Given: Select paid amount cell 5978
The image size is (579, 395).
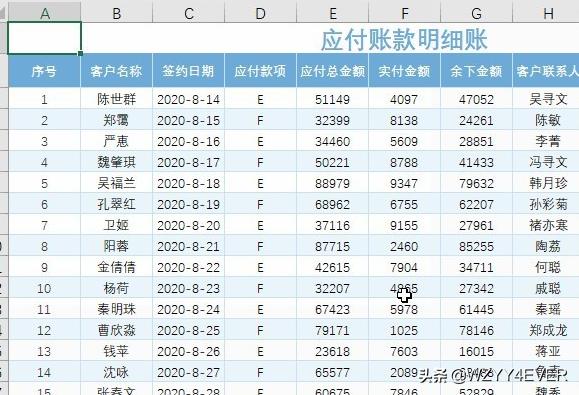Looking at the screenshot, I should click(404, 309).
